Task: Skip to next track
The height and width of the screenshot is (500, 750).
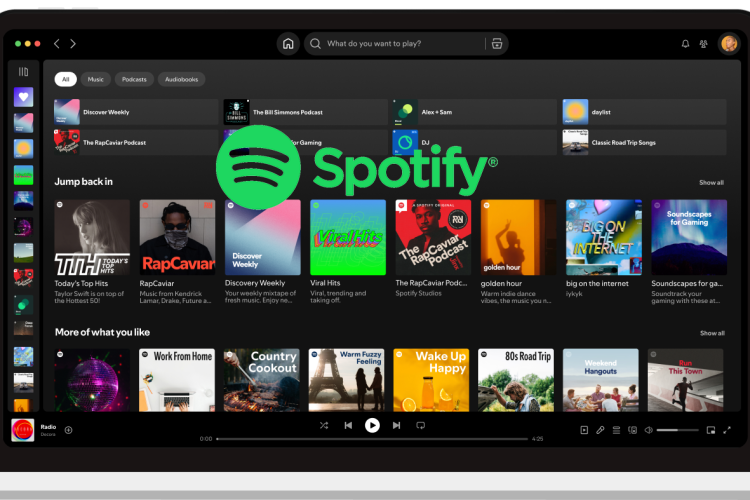Action: click(x=397, y=425)
